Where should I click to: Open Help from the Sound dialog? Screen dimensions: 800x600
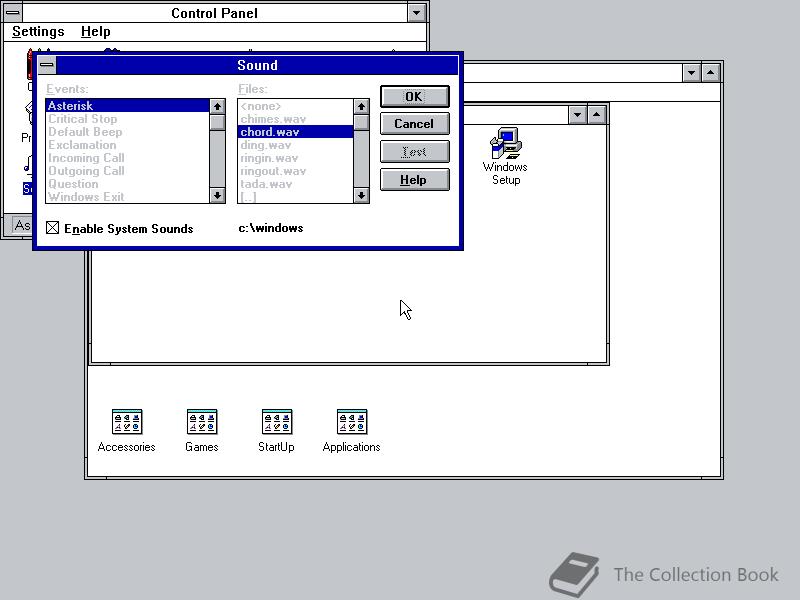[414, 180]
